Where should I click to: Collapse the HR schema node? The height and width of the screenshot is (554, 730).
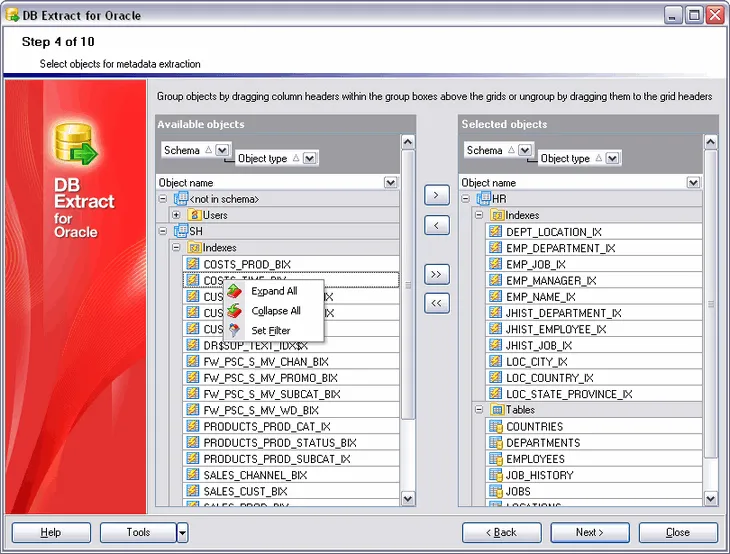[466, 199]
